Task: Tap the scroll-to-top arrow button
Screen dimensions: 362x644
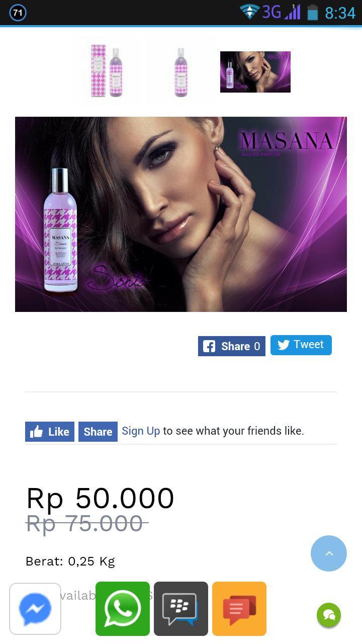Action: click(x=329, y=553)
